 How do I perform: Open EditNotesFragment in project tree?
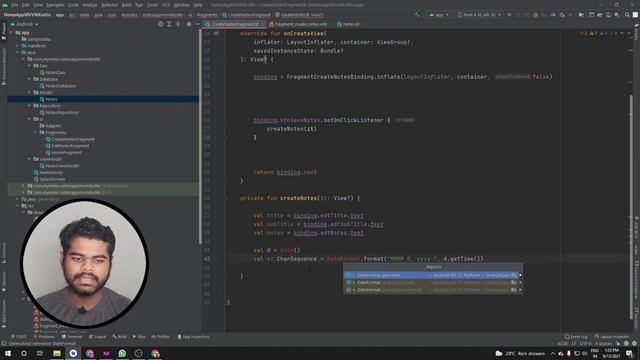pos(67,146)
